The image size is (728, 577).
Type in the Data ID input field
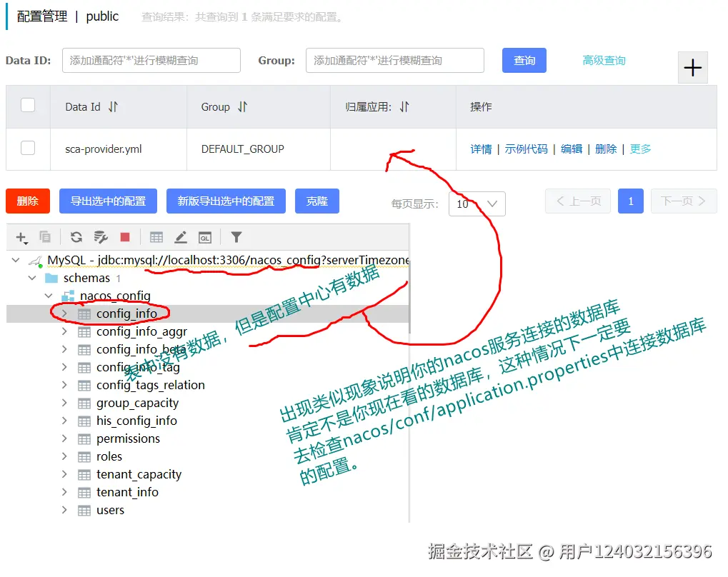tap(150, 61)
